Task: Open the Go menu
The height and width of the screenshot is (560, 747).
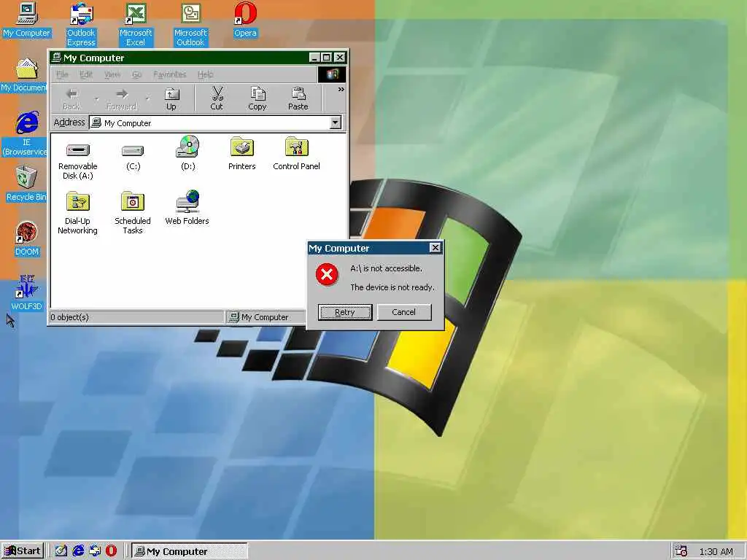Action: click(137, 74)
